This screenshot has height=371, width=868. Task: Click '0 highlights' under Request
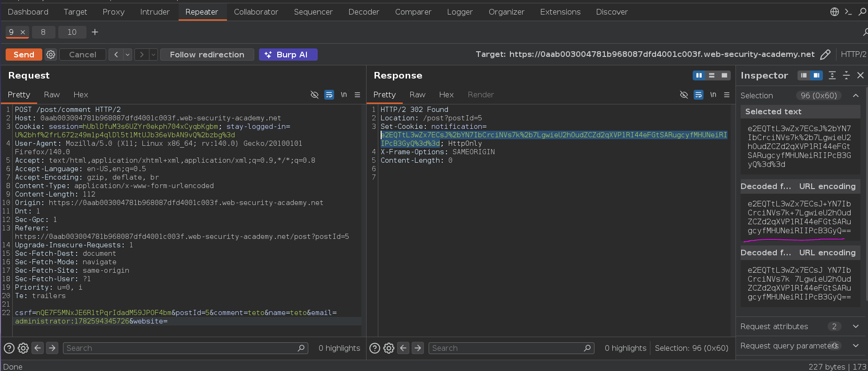(339, 348)
